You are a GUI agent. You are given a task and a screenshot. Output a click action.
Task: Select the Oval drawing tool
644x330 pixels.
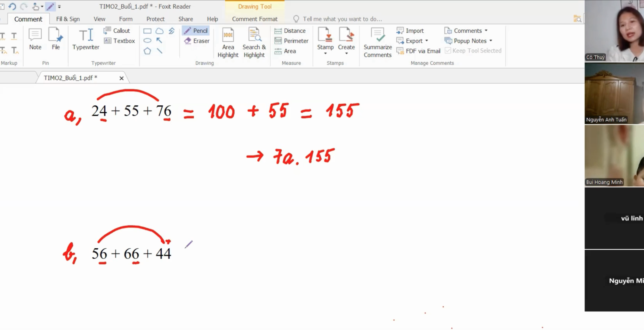click(147, 40)
